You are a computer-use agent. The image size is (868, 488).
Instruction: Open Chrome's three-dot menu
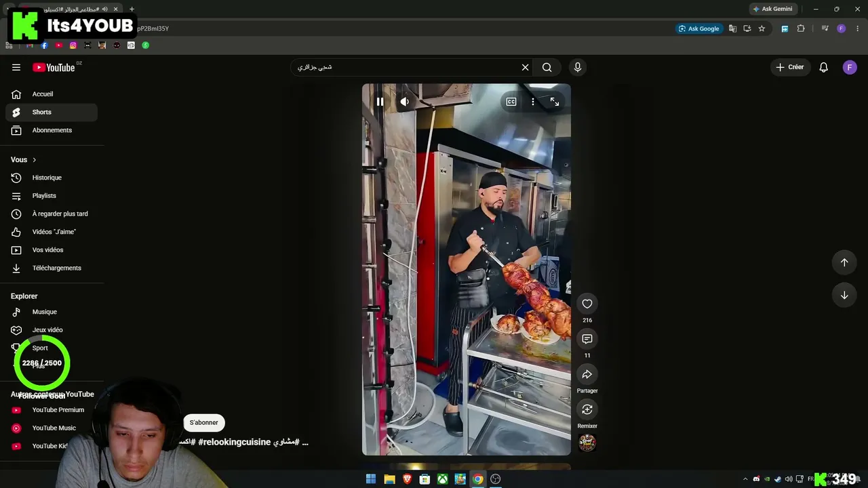pyautogui.click(x=858, y=28)
